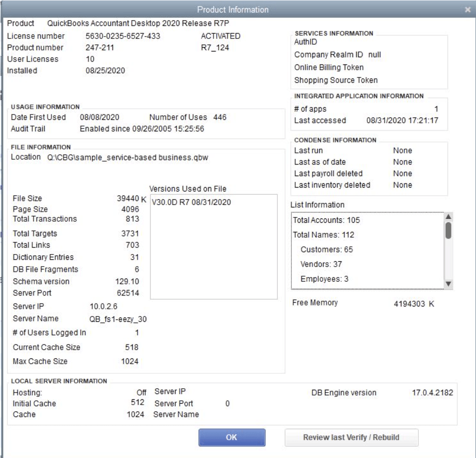Image resolution: width=476 pixels, height=458 pixels.
Task: Click the Last accessed timestamp 08/31/2020 17:21:17
Action: pyautogui.click(x=402, y=121)
